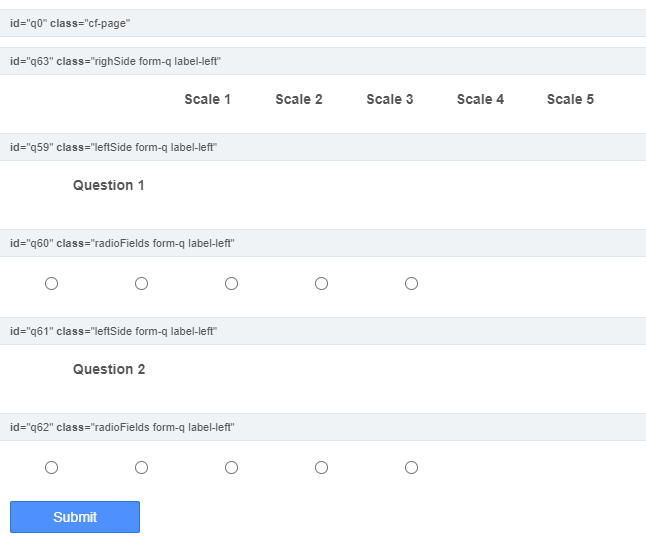
Task: Click the Question 1 label
Action: point(109,185)
